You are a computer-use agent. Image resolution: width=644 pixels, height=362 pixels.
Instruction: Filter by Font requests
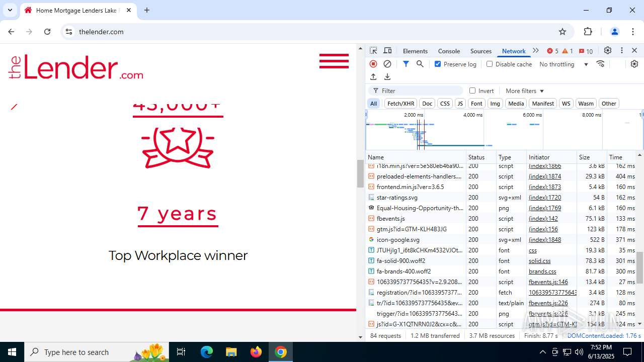pyautogui.click(x=476, y=104)
